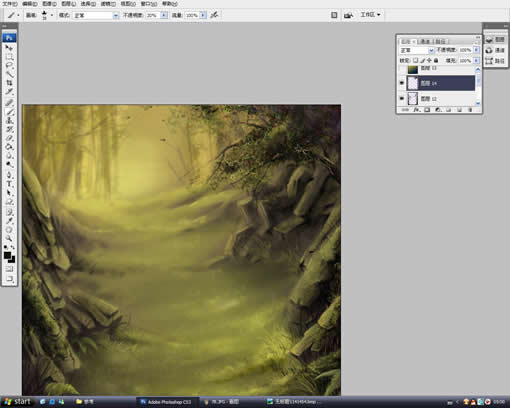The width and height of the screenshot is (510, 408).
Task: Select the Crop tool
Action: click(9, 83)
